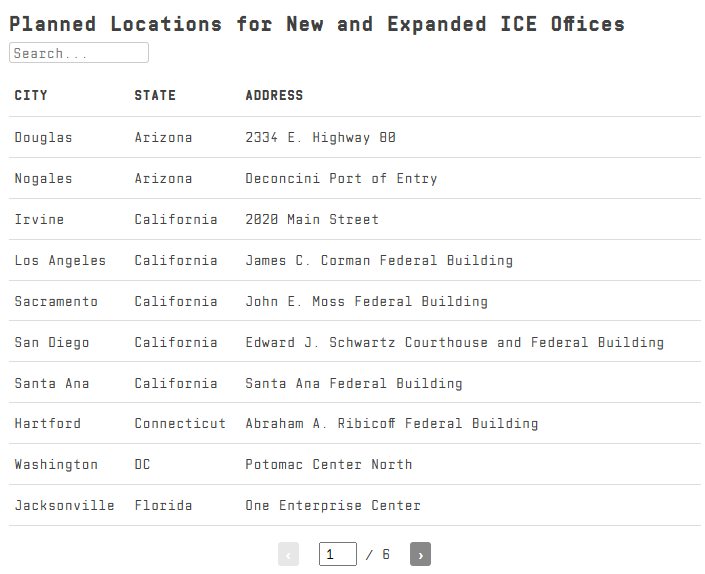
Task: Click the Irvine city cell
Action: (x=39, y=220)
